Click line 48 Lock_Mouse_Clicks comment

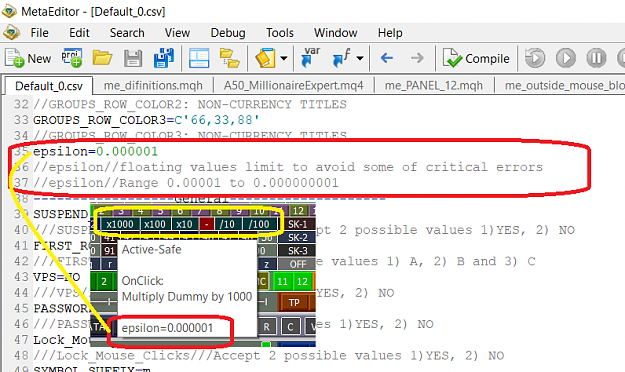pos(269,356)
